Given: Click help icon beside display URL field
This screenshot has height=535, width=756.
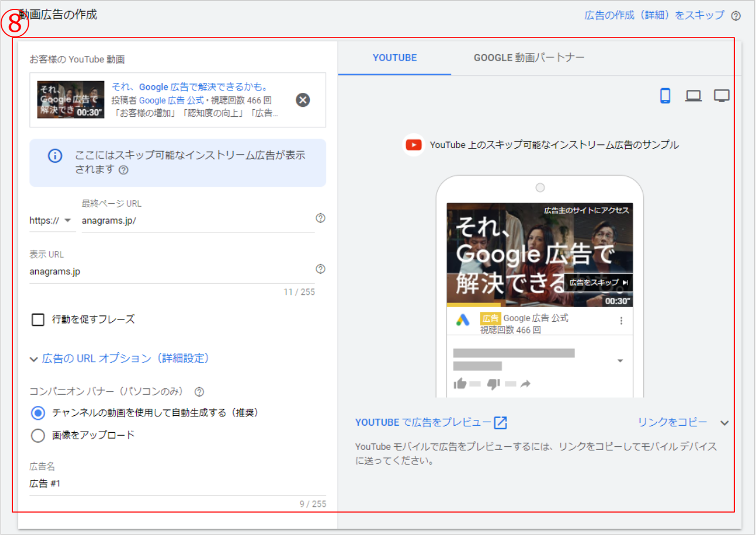Looking at the screenshot, I should click(320, 269).
